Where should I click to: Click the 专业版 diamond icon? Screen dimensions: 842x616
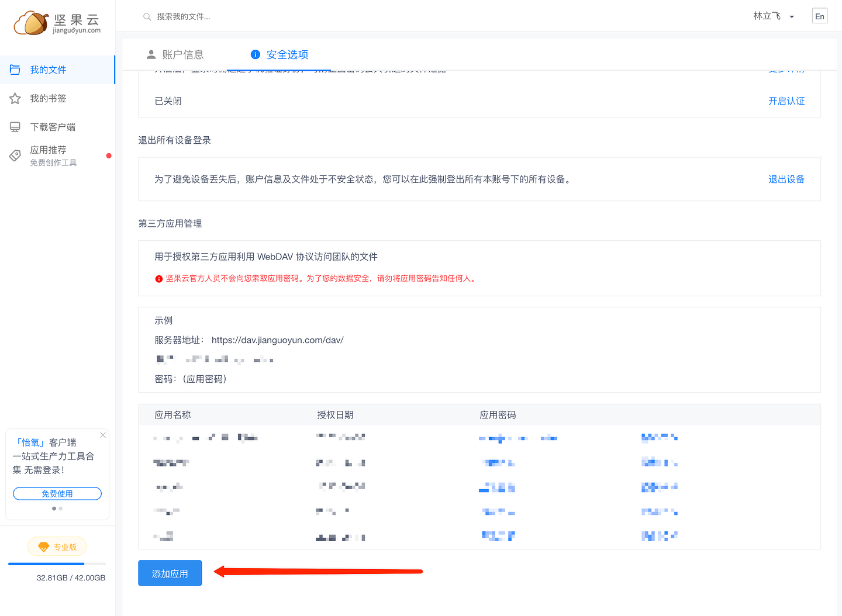43,547
